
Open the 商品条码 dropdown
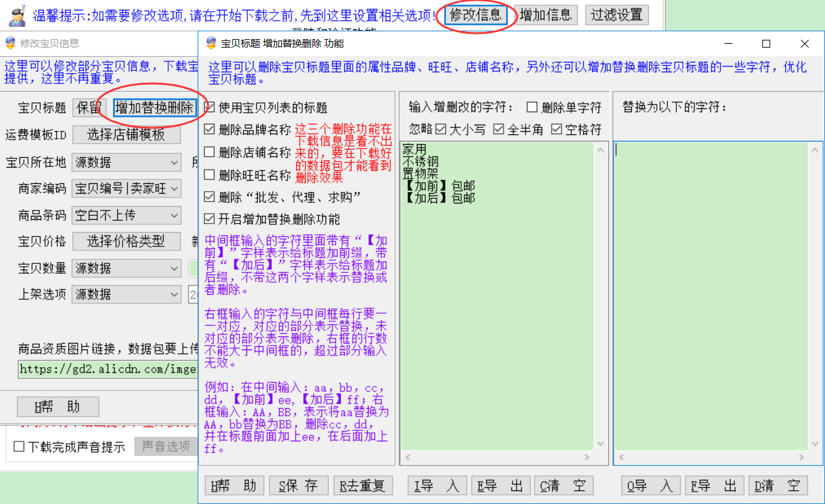(174, 215)
